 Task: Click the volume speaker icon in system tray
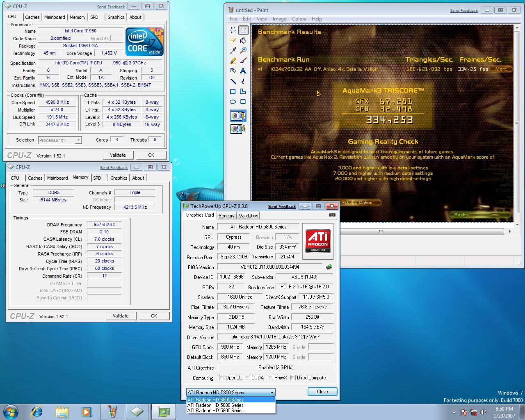click(484, 412)
